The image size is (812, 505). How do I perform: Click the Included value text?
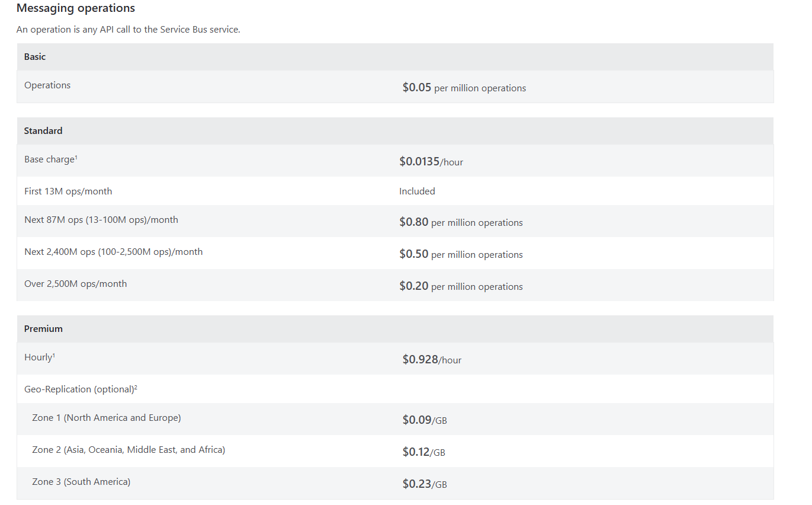click(417, 191)
